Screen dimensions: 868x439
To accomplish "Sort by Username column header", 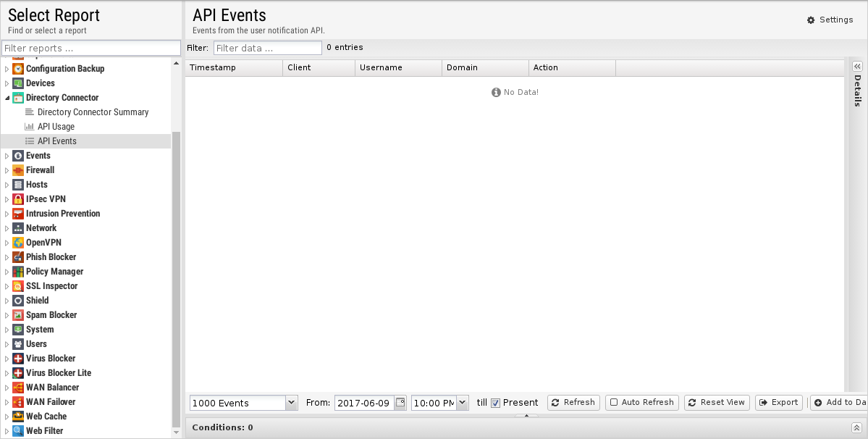I will point(399,67).
